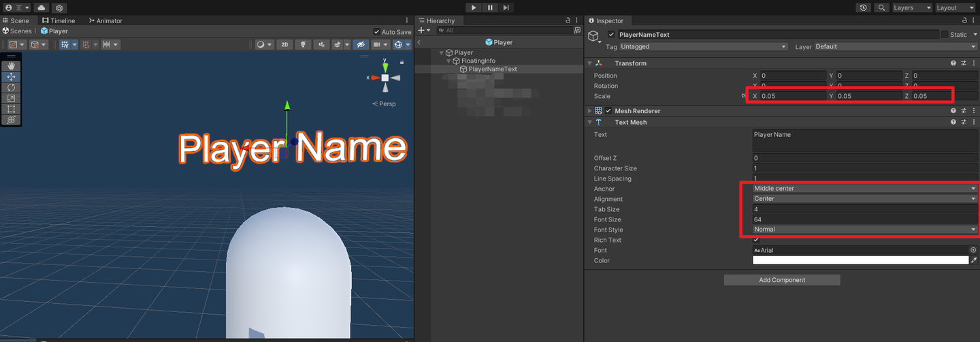The width and height of the screenshot is (980, 342).
Task: Open the Alignment dropdown Center
Action: click(x=865, y=199)
